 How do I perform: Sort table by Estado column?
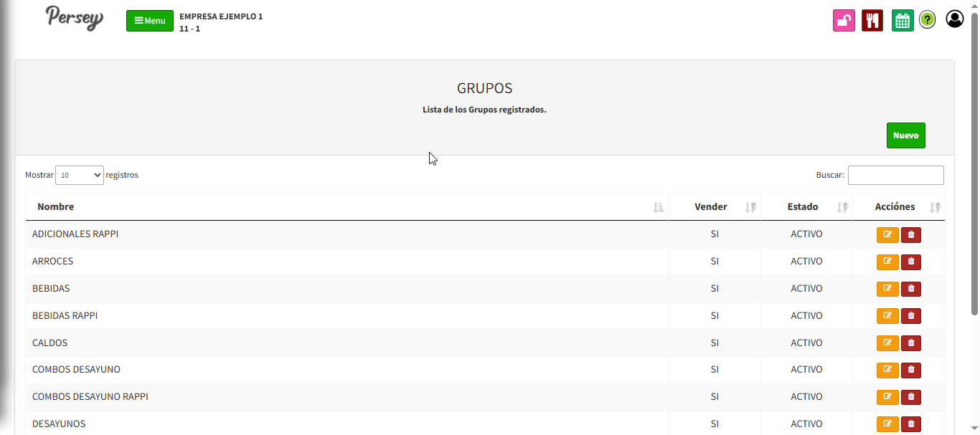(x=802, y=206)
